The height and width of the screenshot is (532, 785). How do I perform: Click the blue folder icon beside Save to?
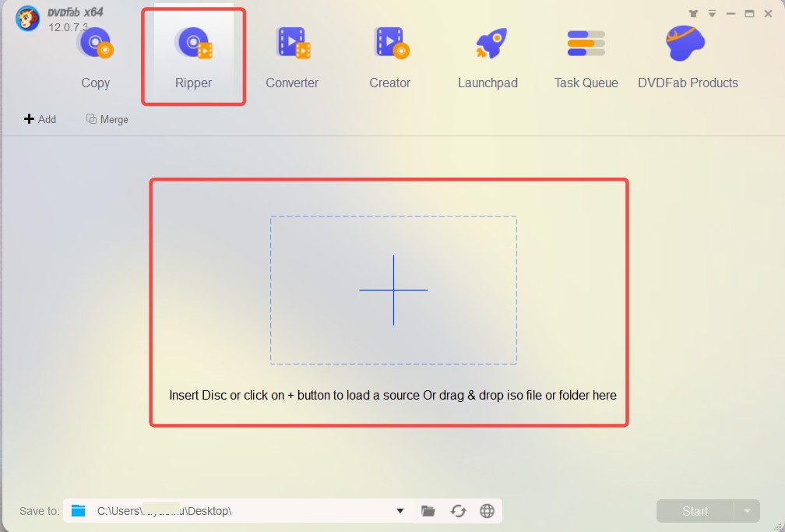pos(78,510)
